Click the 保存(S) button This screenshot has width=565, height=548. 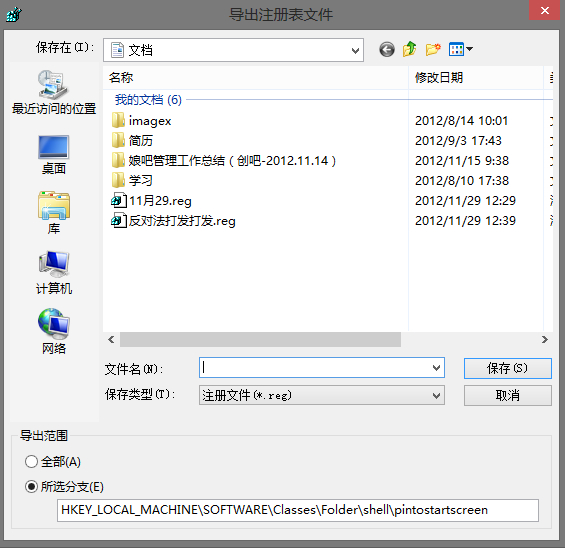pyautogui.click(x=507, y=368)
